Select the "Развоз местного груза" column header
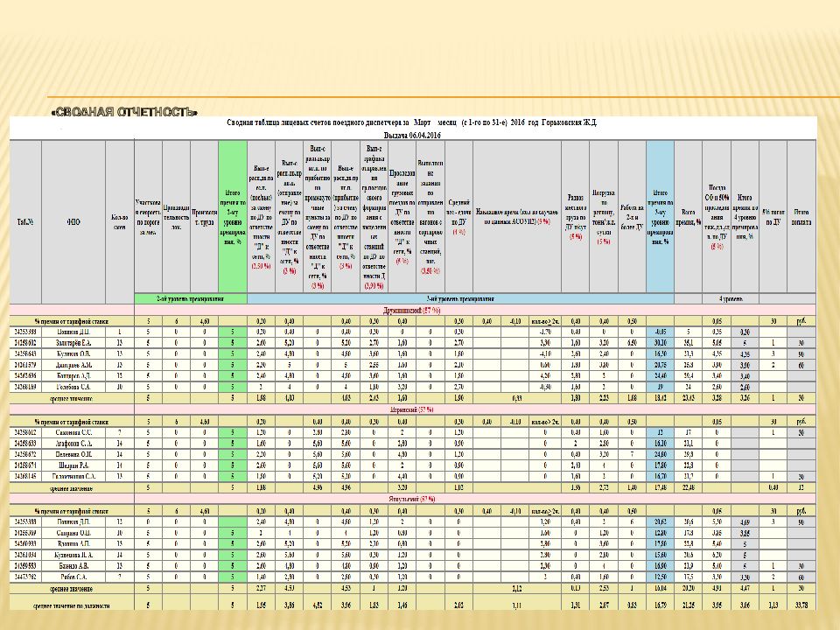 click(x=576, y=217)
